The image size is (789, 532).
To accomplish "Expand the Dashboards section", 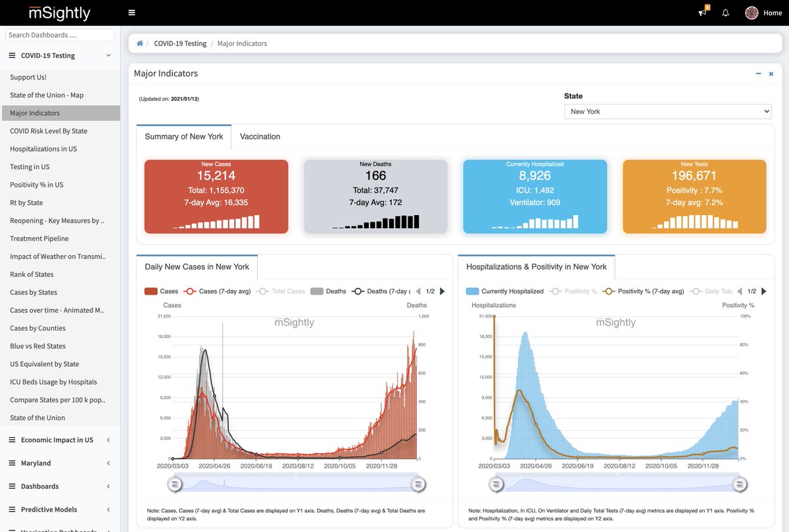I will [x=60, y=486].
